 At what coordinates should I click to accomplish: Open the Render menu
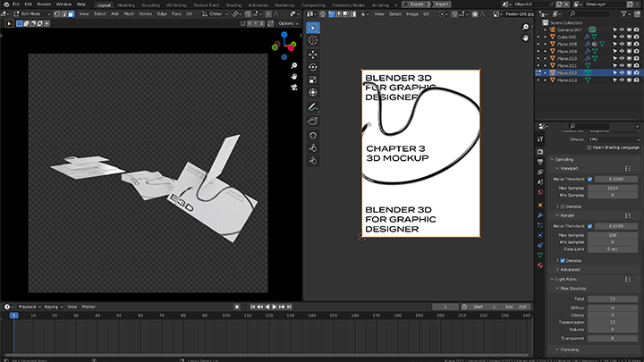tap(44, 4)
